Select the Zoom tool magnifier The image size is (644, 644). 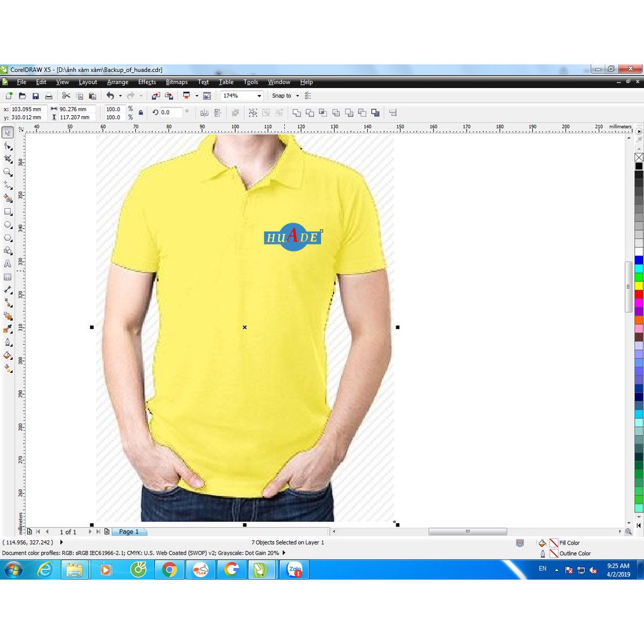click(8, 172)
